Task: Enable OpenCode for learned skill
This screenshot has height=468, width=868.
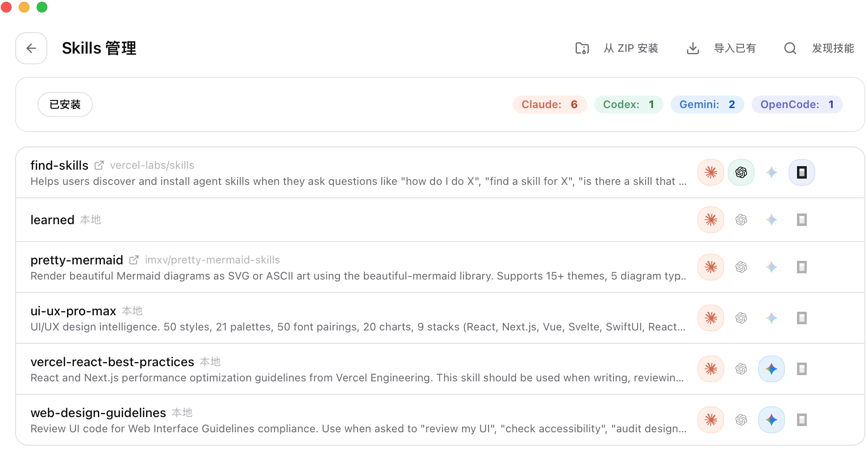Action: [802, 220]
